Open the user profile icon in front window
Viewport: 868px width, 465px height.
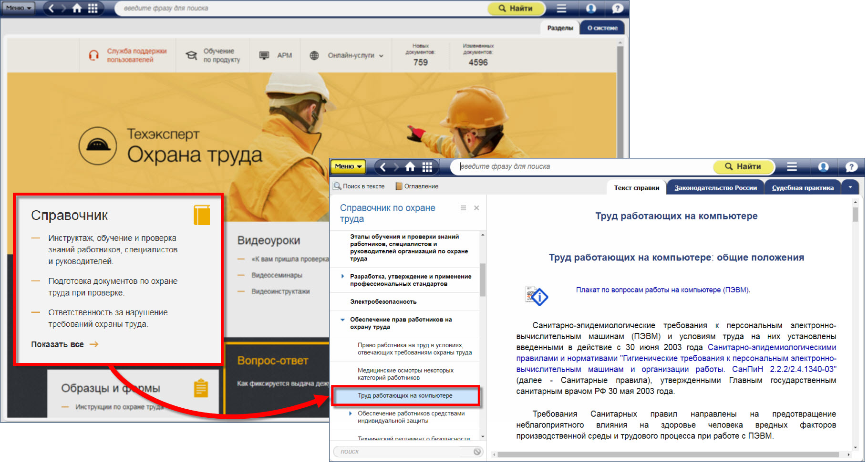823,167
